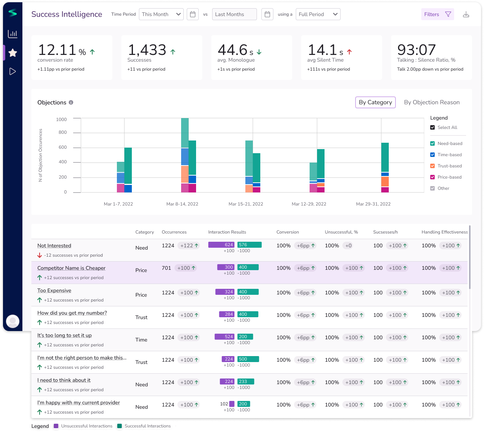Select the star favorites sidebar icon

(x=13, y=53)
